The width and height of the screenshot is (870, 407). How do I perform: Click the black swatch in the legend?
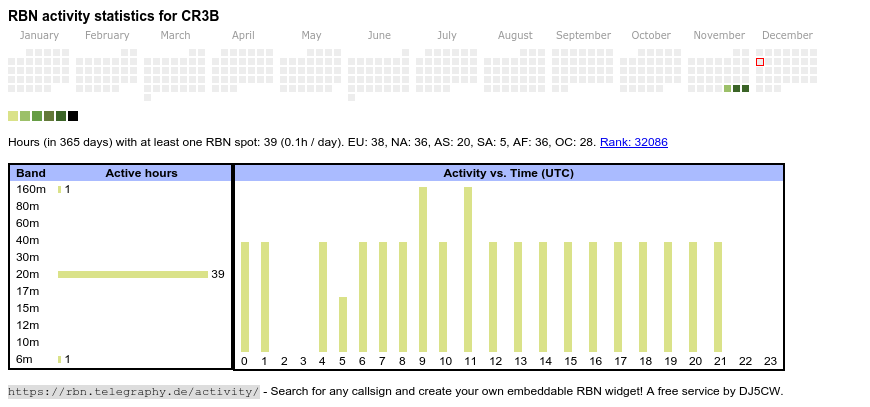pyautogui.click(x=73, y=116)
